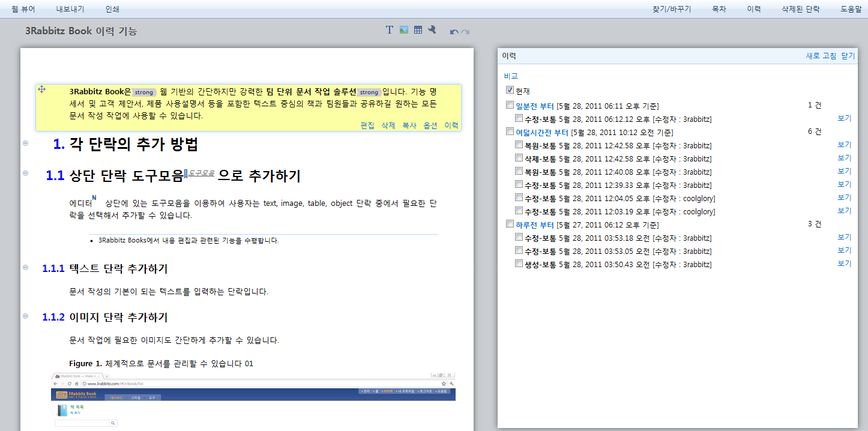
Task: Click the '6 건' count in history panel
Action: 815,131
